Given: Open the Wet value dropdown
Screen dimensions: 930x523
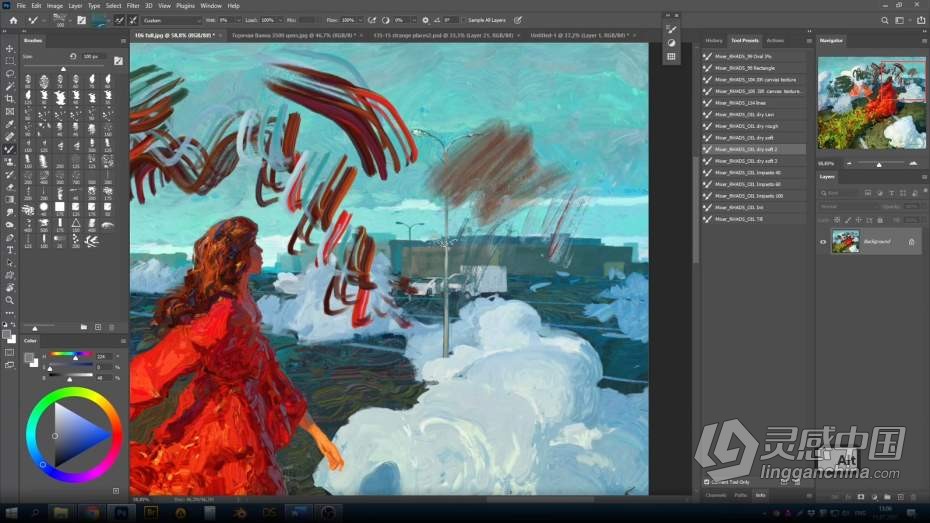Looking at the screenshot, I should pyautogui.click(x=238, y=20).
